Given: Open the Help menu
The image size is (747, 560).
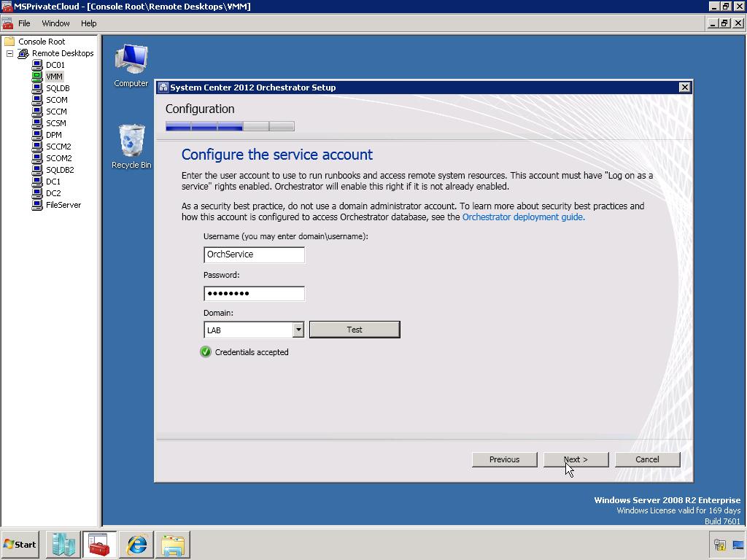Looking at the screenshot, I should (88, 23).
